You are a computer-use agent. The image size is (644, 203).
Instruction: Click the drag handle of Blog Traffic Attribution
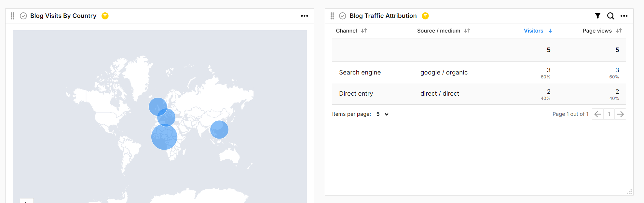tap(332, 16)
